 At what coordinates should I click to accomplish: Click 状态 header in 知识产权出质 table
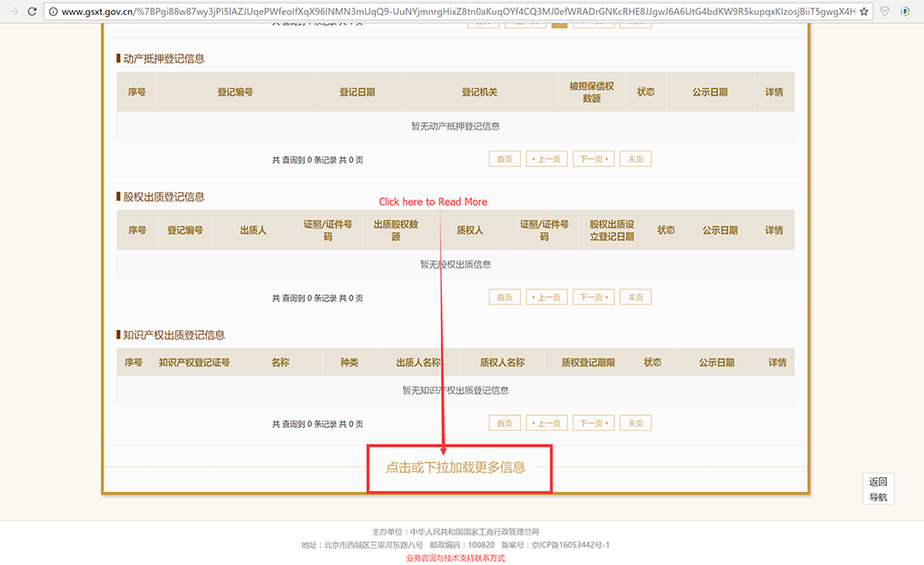pos(652,362)
